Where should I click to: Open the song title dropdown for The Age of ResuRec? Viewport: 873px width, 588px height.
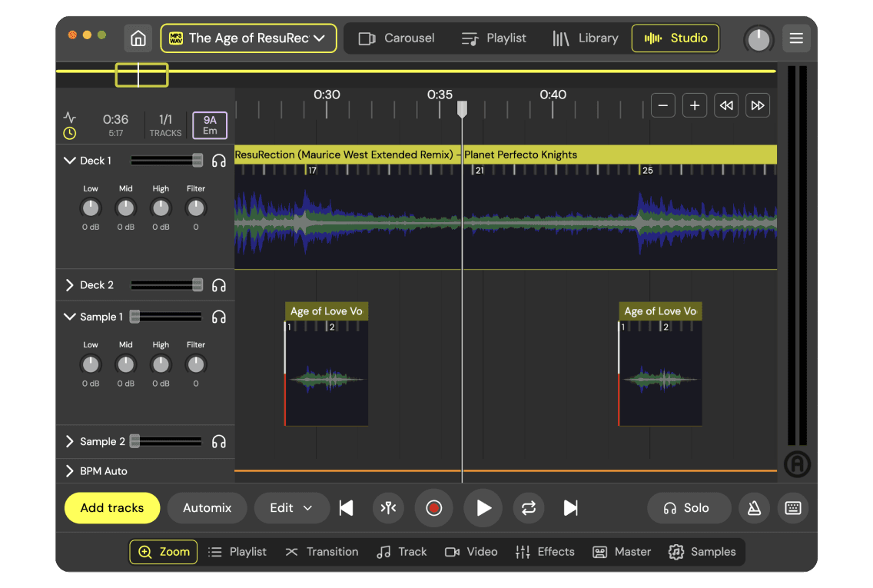[x=248, y=38]
